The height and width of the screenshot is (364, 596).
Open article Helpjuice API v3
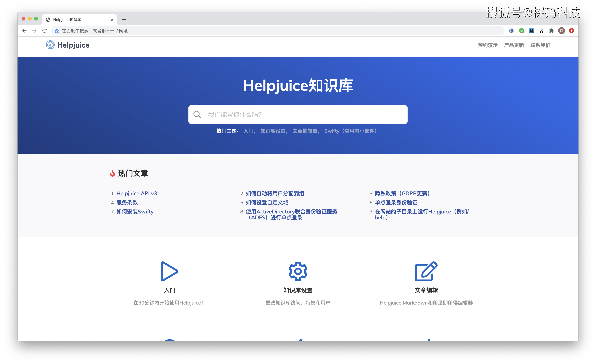(x=137, y=193)
